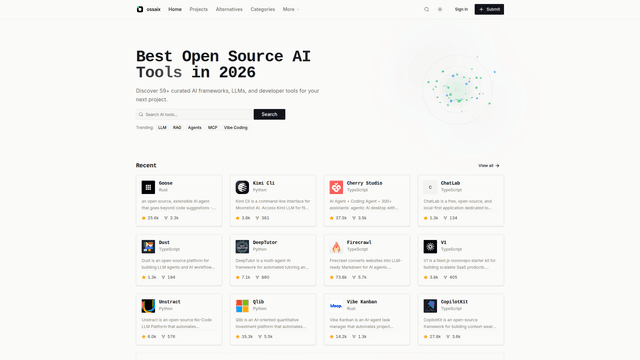Open the ChatLab project icon
Image resolution: width=640 pixels, height=360 pixels.
point(430,187)
